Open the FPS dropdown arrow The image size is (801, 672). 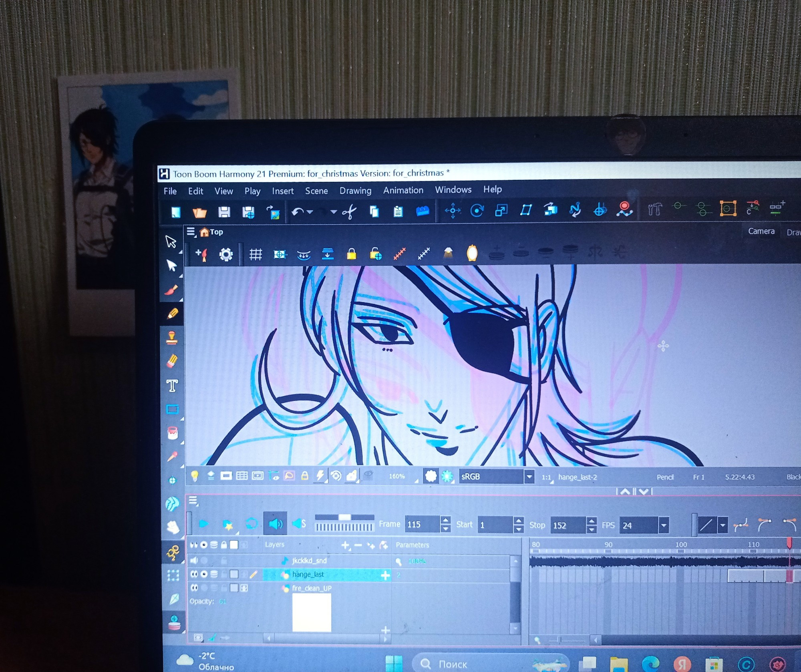tap(664, 525)
